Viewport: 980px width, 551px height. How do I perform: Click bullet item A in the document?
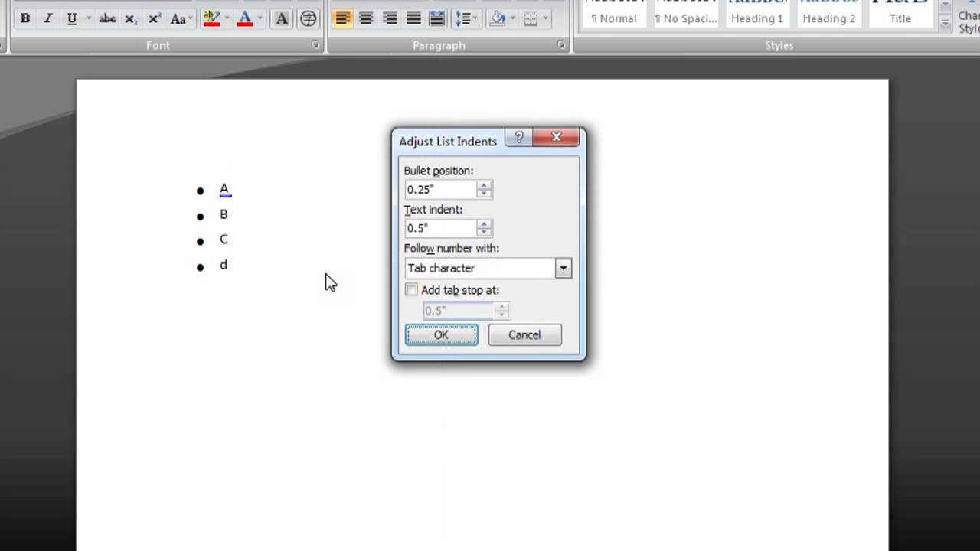(x=224, y=189)
